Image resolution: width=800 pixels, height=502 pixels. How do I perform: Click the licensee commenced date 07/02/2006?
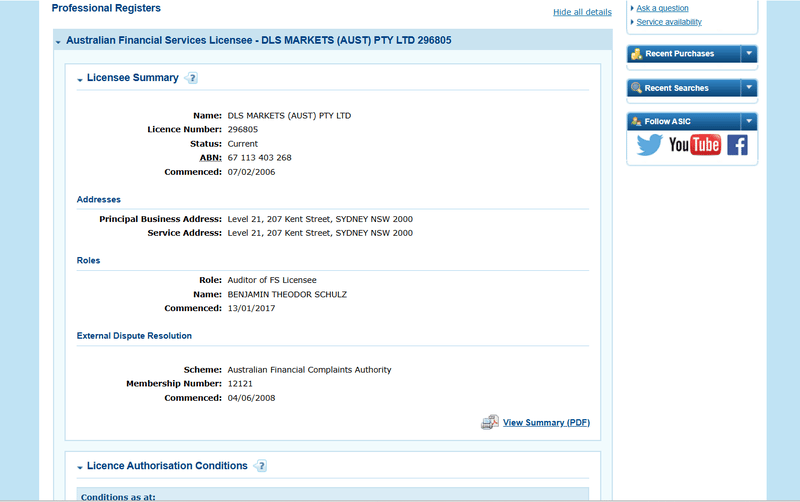[x=252, y=172]
